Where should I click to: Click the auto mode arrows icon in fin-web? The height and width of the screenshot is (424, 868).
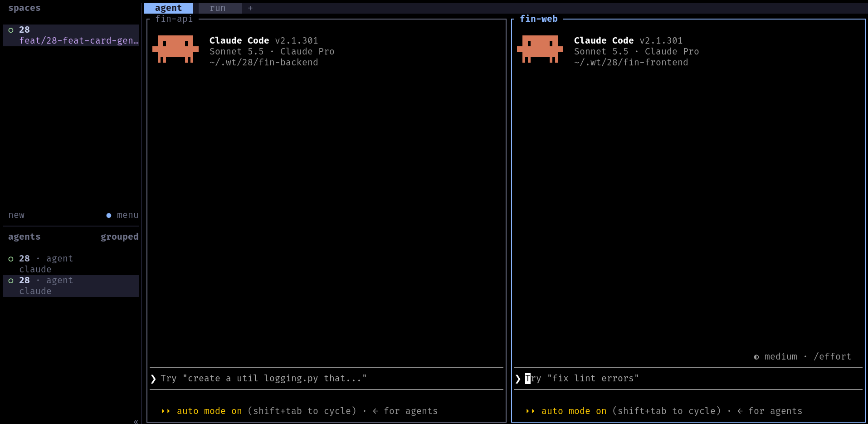531,411
